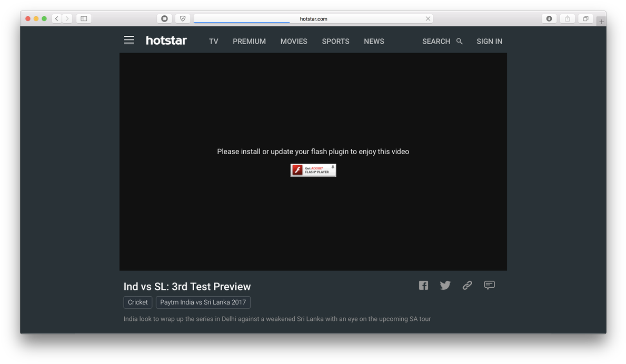This screenshot has height=364, width=626.
Task: Show Safari downloads
Action: 549,19
